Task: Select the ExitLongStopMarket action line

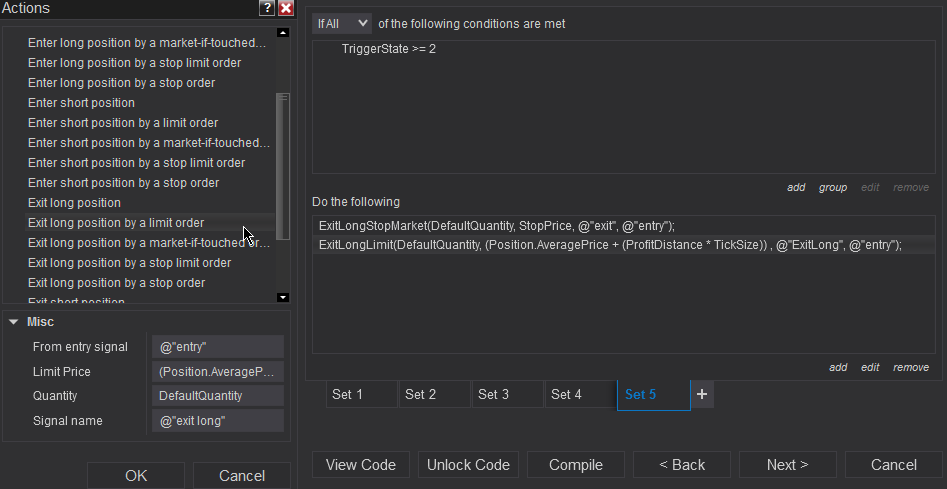Action: point(497,225)
